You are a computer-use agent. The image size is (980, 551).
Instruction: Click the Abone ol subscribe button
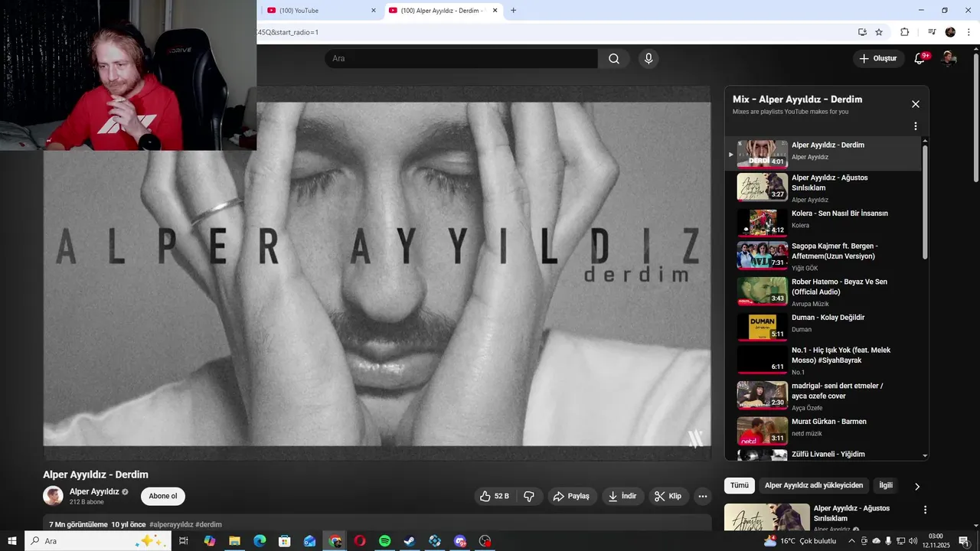[163, 496]
